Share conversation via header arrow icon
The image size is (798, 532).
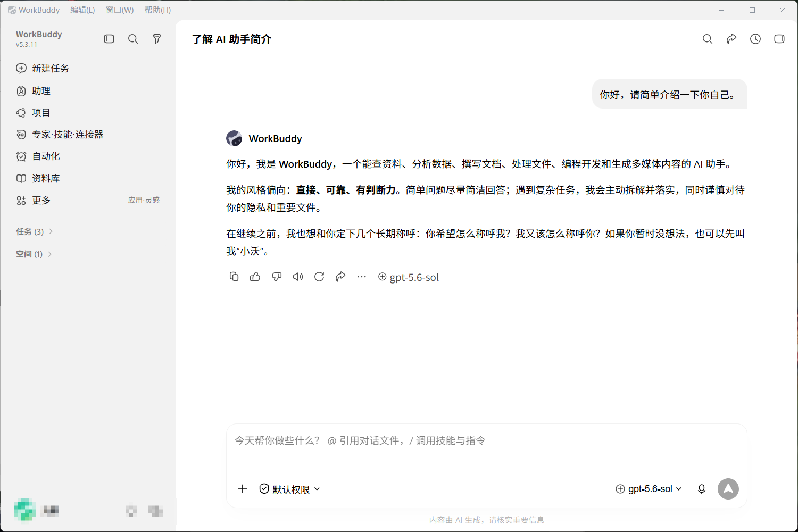[x=731, y=39]
